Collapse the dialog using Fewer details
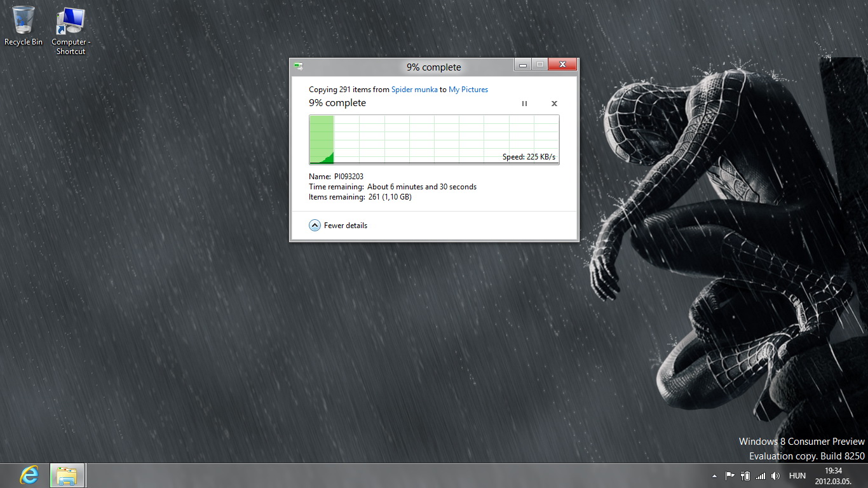The width and height of the screenshot is (868, 488). [x=338, y=226]
